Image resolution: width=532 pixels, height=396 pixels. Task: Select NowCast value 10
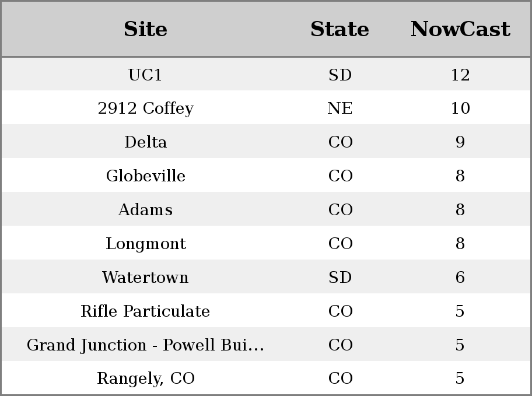point(460,108)
